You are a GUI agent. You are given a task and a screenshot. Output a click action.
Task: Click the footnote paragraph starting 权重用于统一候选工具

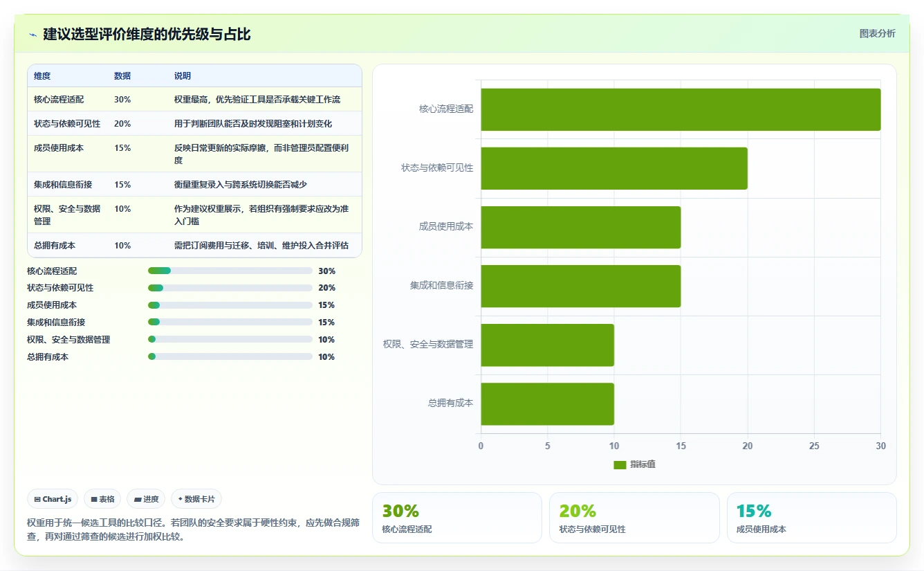[193, 530]
